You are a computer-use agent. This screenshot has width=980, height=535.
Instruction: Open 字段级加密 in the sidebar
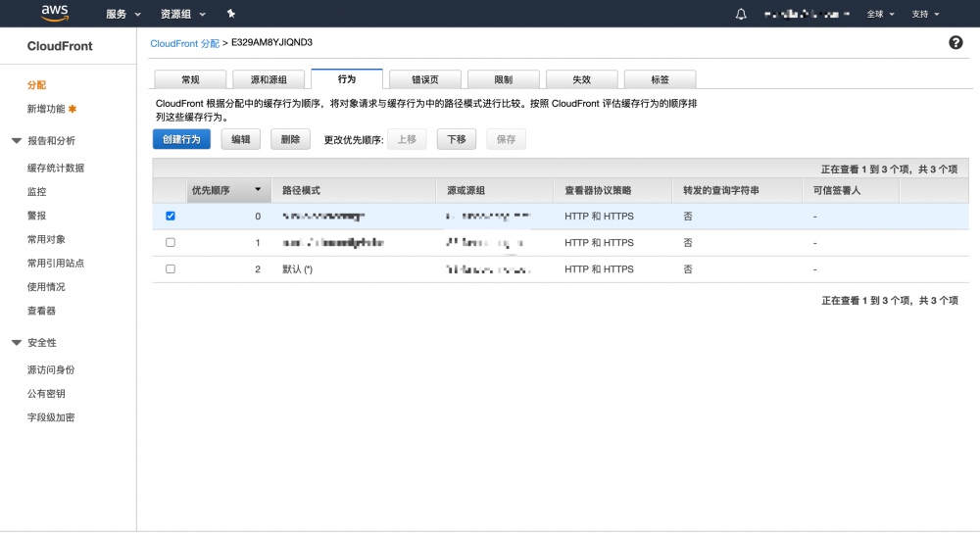[51, 417]
